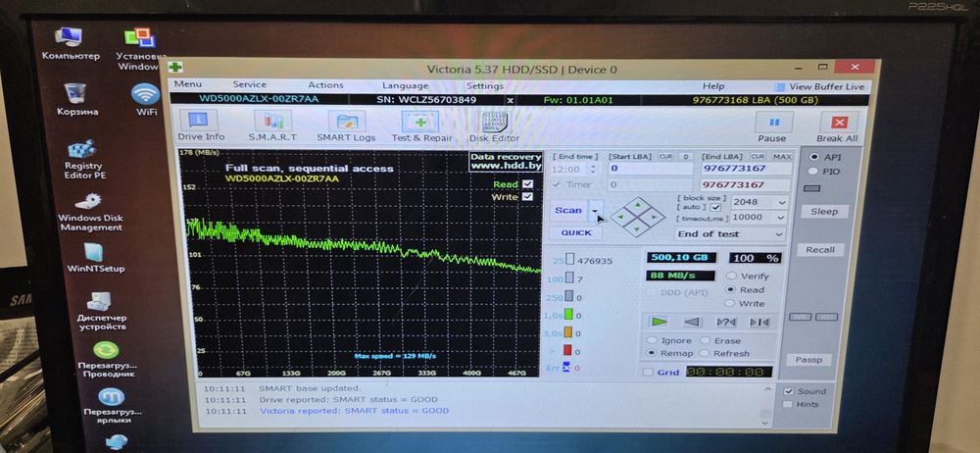Open WinNTSetup desktop icon

pyautogui.click(x=93, y=252)
